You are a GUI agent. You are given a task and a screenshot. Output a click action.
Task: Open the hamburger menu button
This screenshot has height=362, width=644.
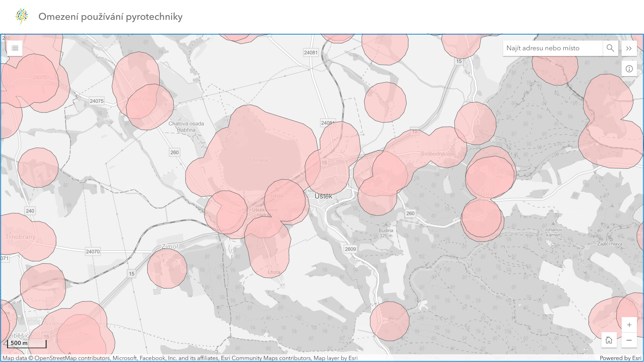pyautogui.click(x=15, y=48)
